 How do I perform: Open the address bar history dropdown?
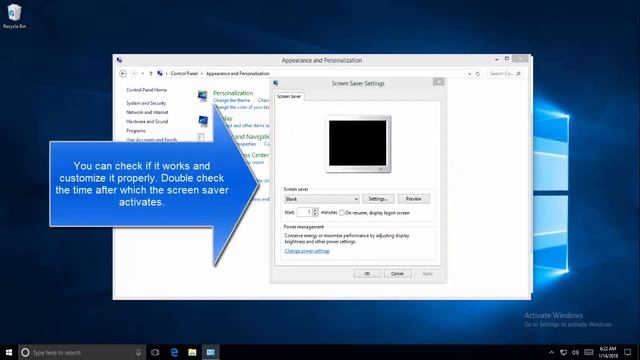(x=469, y=74)
